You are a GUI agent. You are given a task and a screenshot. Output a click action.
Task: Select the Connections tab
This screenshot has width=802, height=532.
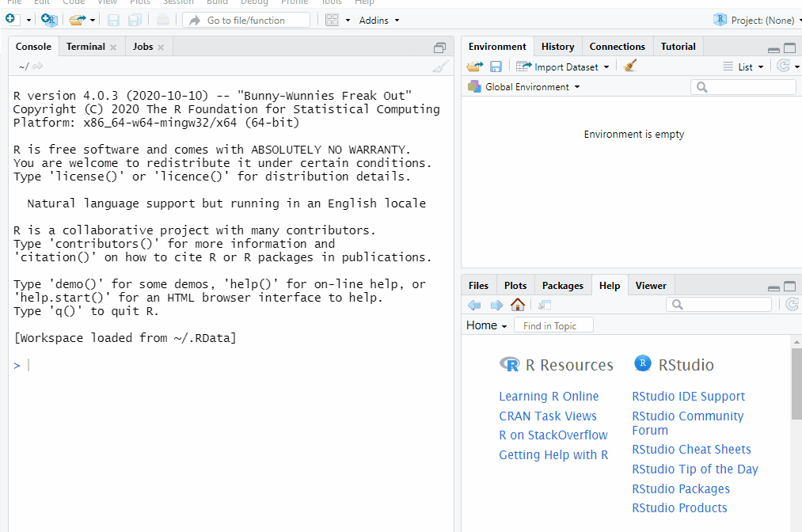click(x=618, y=47)
